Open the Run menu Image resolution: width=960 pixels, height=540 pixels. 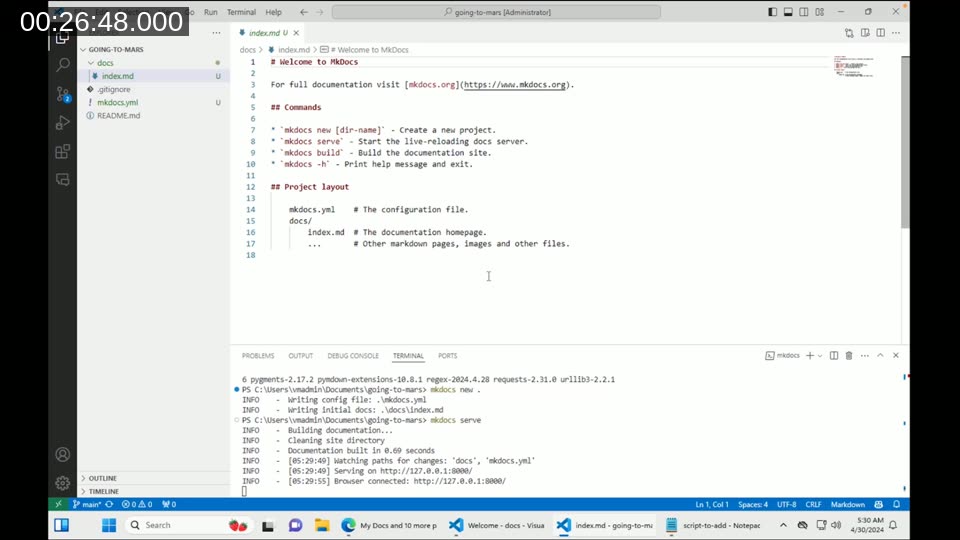tap(211, 12)
